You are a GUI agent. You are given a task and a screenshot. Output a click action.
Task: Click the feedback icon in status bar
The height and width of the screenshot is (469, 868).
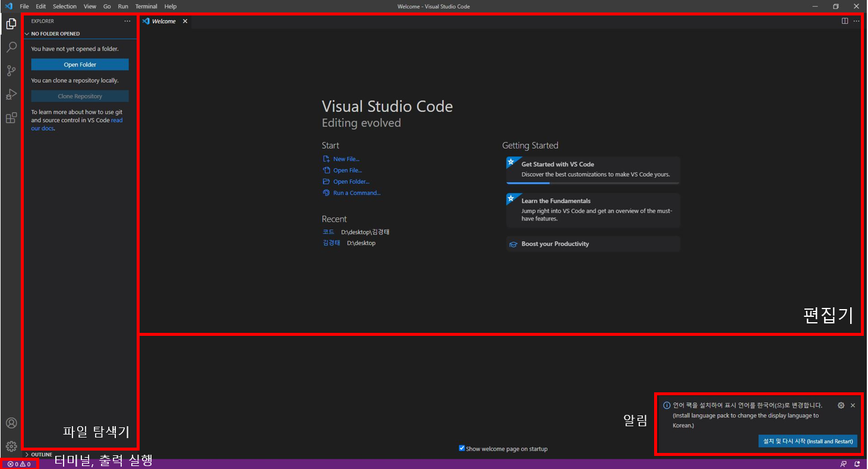pyautogui.click(x=843, y=464)
